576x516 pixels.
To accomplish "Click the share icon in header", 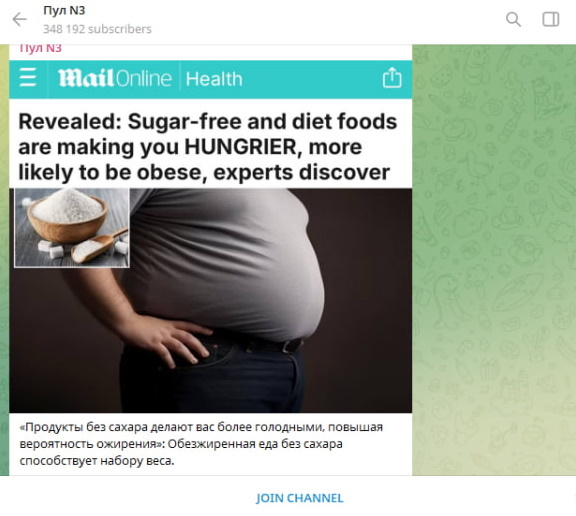I will pyautogui.click(x=392, y=77).
